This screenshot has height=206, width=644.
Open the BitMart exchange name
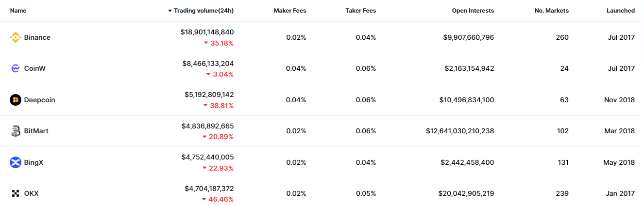(36, 131)
